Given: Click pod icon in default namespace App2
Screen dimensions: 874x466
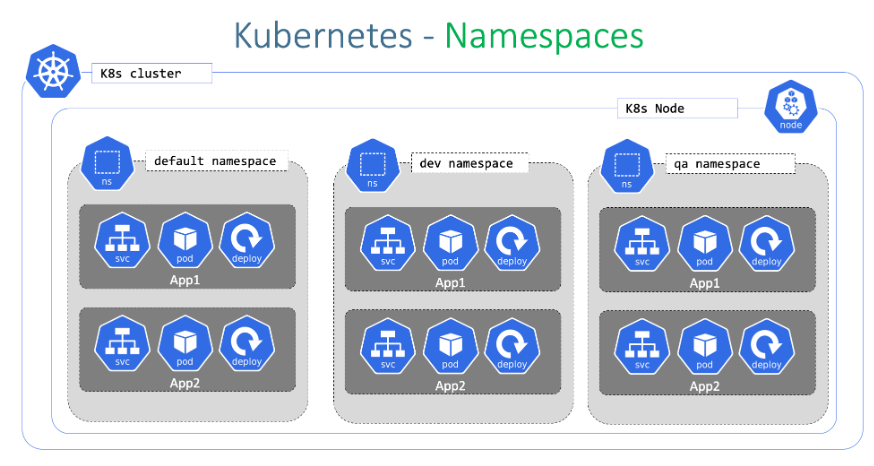Looking at the screenshot, I should point(185,344).
